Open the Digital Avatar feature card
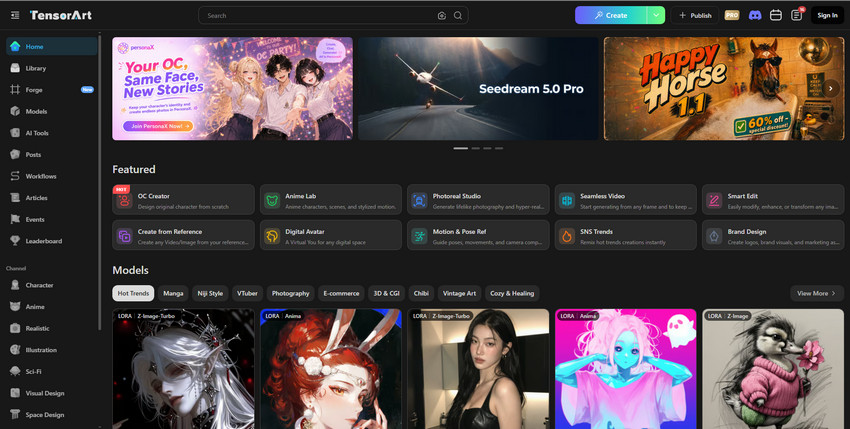850x429 pixels. (x=331, y=235)
